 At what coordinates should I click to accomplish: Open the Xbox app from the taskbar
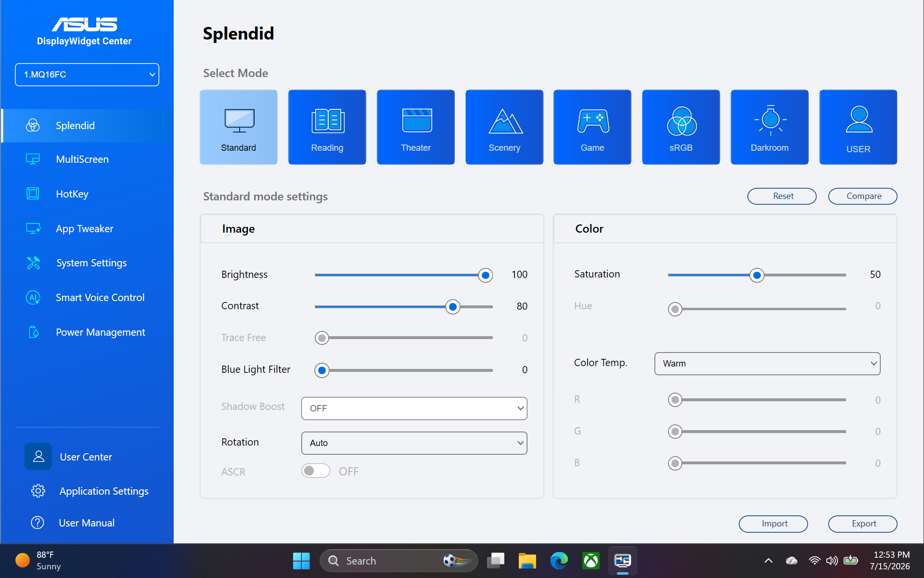(x=590, y=561)
